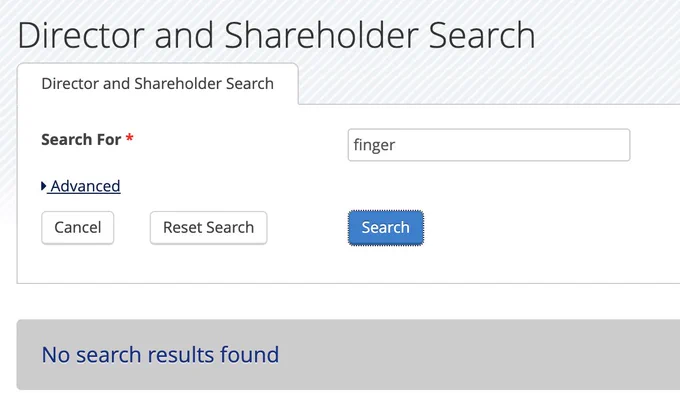Click the large Director and Shareholder Search heading
The height and width of the screenshot is (416, 680).
pyautogui.click(x=276, y=35)
